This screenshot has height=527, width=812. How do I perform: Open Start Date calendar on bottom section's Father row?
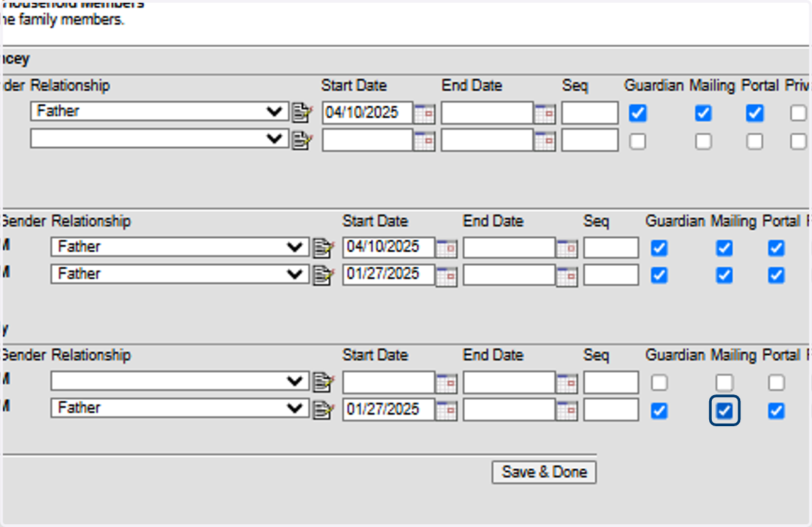(447, 410)
